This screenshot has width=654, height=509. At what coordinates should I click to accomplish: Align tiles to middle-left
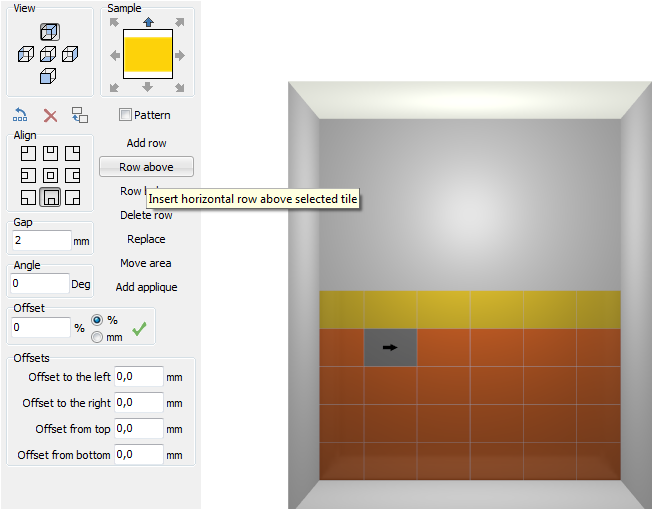point(28,176)
